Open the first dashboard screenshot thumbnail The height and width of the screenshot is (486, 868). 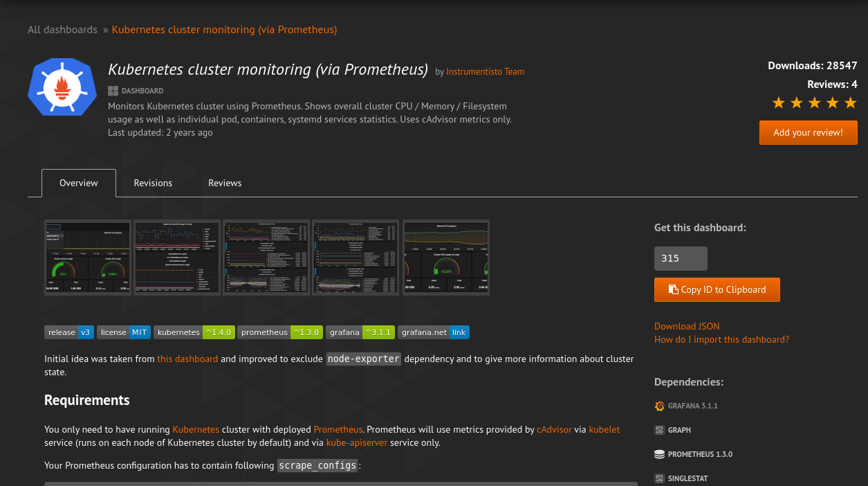pyautogui.click(x=87, y=258)
